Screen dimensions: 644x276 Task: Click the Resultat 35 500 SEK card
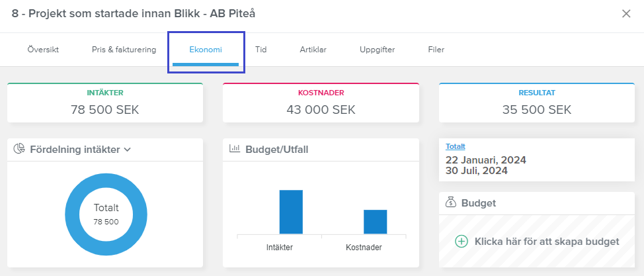pyautogui.click(x=536, y=103)
